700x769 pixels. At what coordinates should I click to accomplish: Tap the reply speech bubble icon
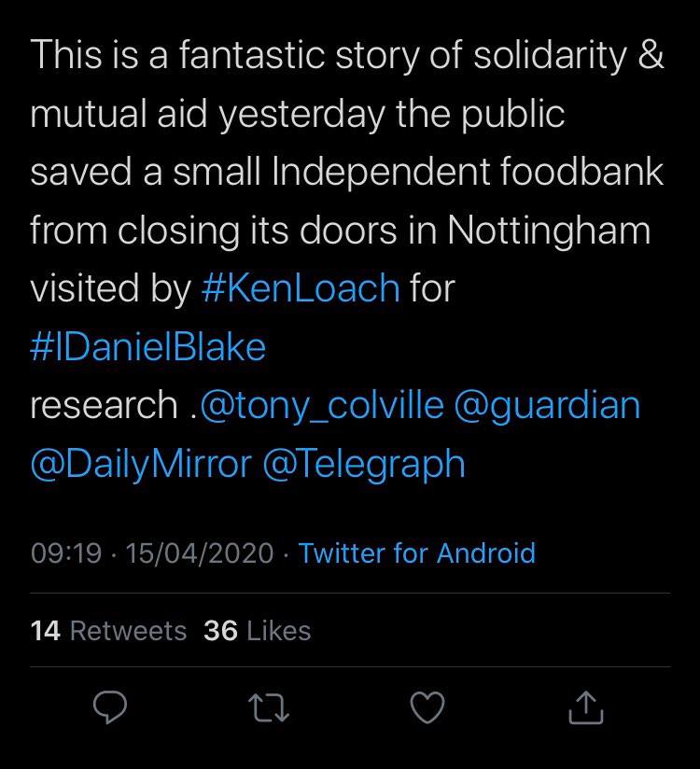(x=110, y=710)
